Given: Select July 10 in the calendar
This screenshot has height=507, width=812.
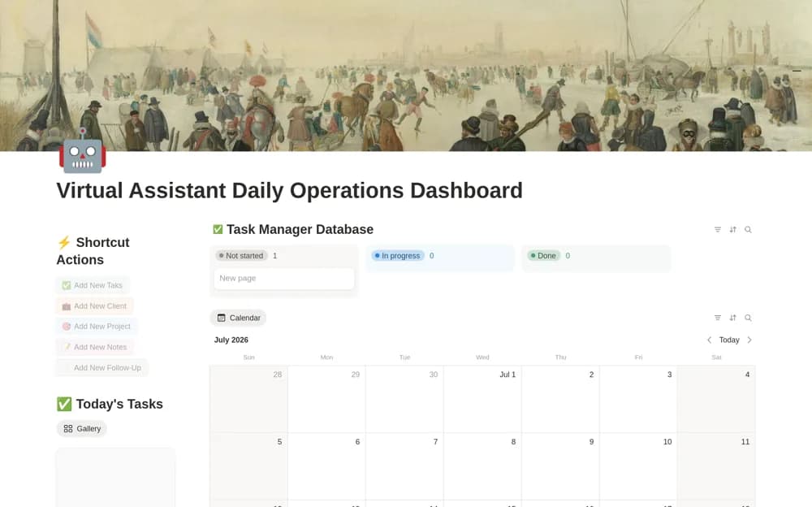Looking at the screenshot, I should (638, 466).
